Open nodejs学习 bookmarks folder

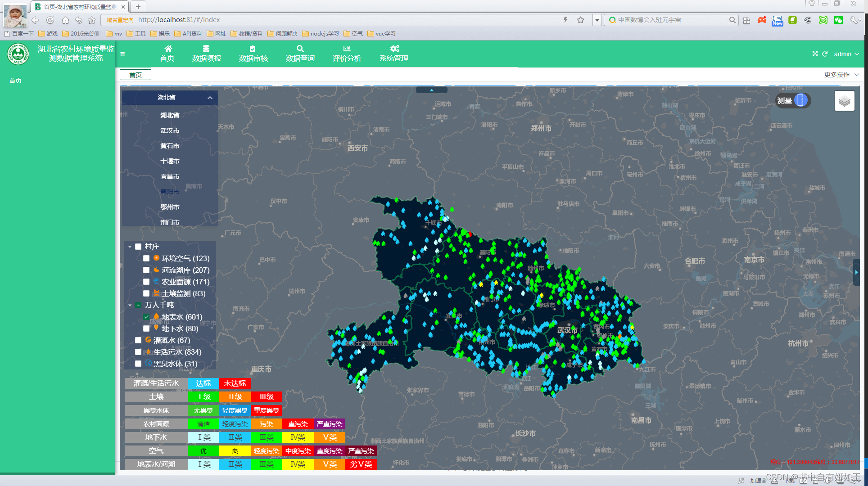coord(321,33)
